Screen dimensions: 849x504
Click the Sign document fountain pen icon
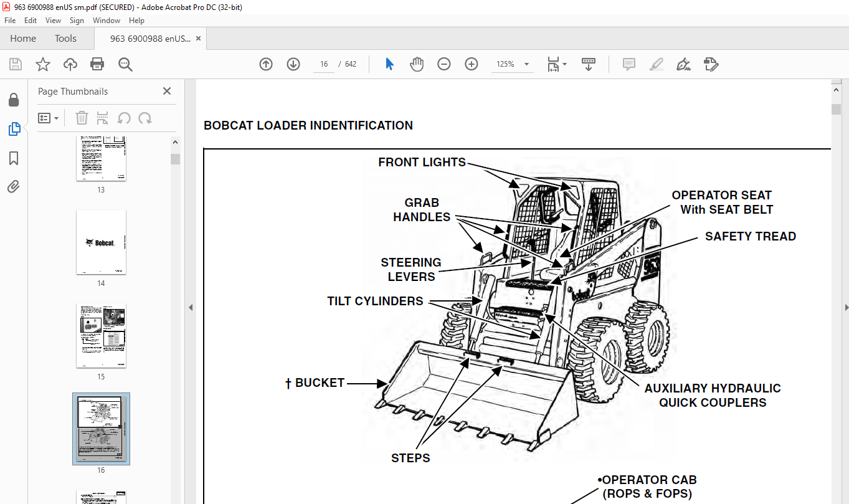(x=683, y=64)
